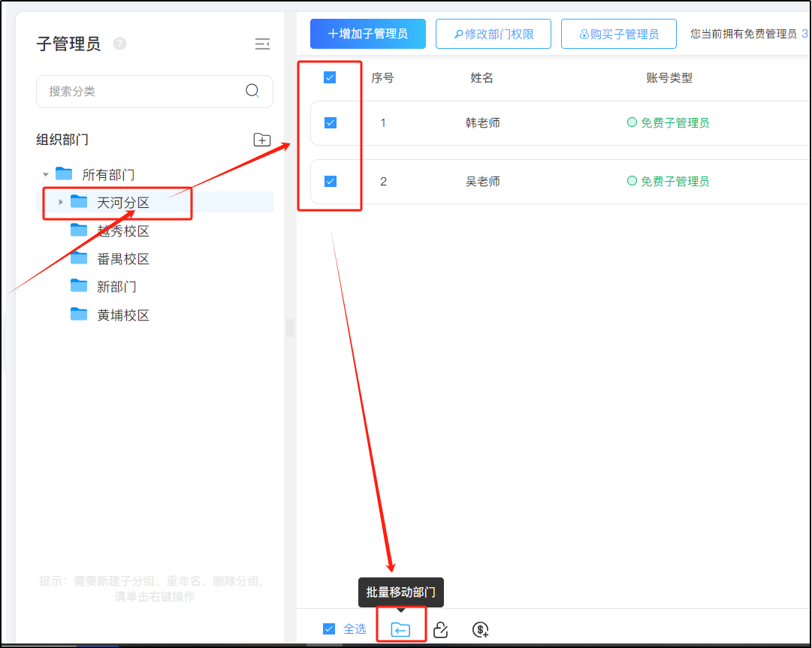
Task: Click the help question mark icon
Action: (x=119, y=44)
